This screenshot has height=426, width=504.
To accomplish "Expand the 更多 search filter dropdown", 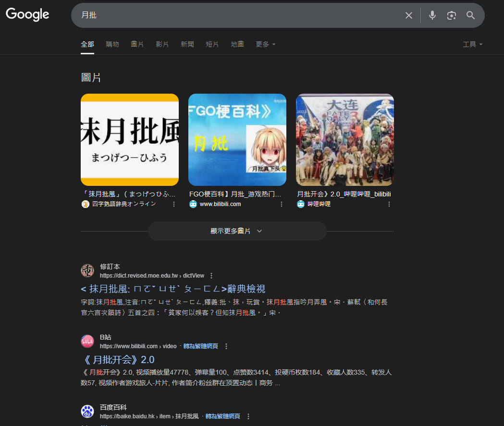I will pos(266,44).
